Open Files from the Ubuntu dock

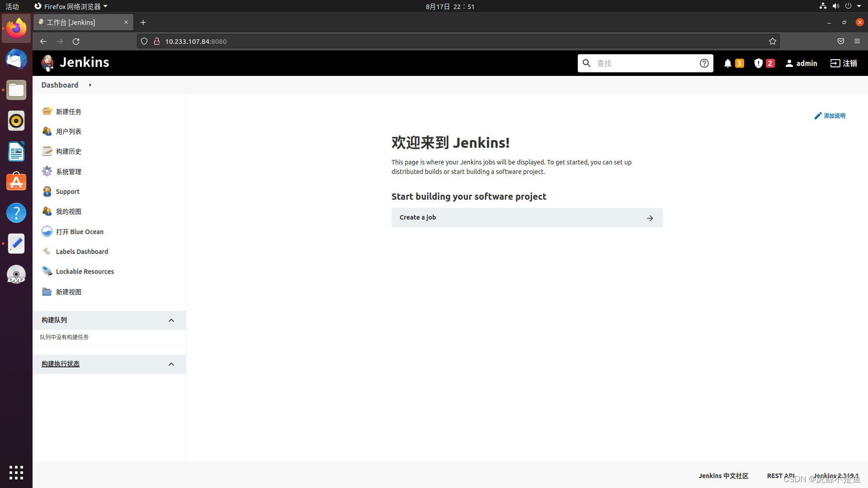(x=16, y=90)
